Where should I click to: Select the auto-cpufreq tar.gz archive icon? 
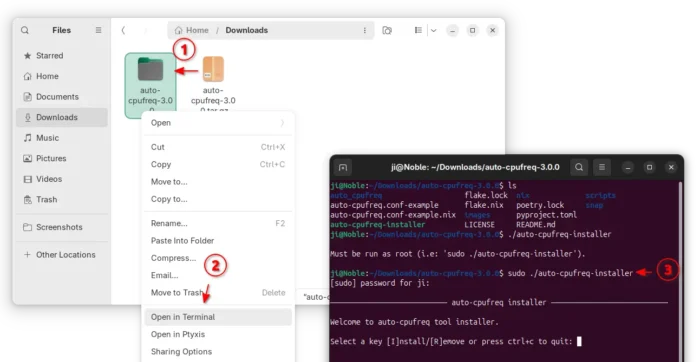[x=213, y=69]
